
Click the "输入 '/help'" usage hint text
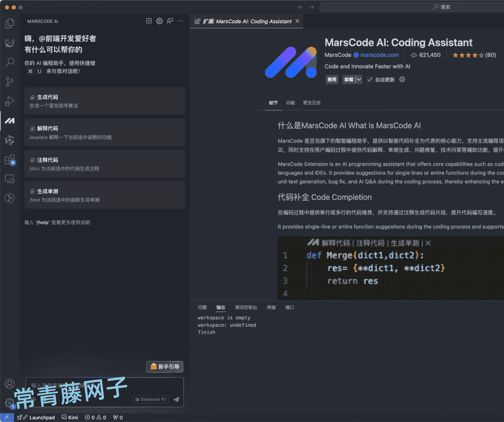point(57,222)
